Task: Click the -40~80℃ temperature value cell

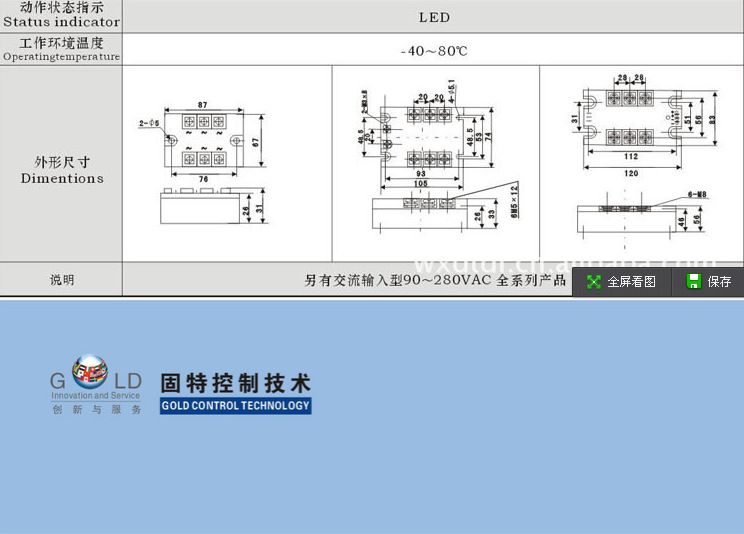Action: click(x=434, y=50)
